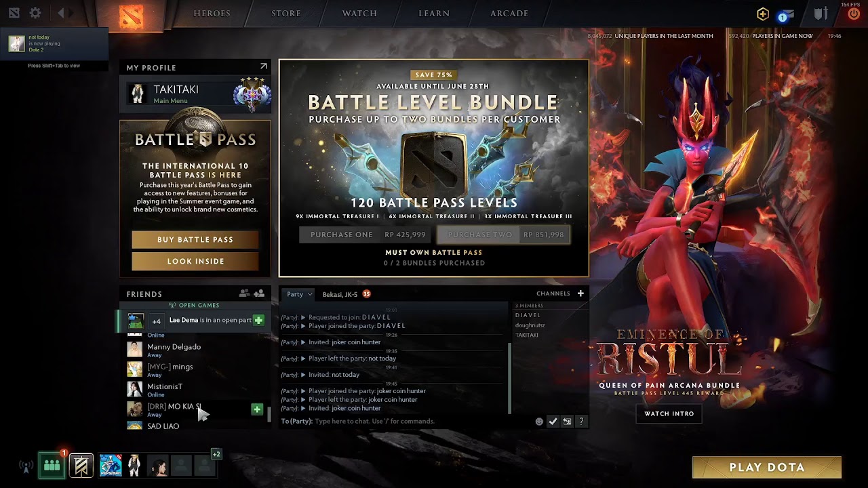Screen dimensions: 868x488
Task: Click the Look Inside button
Action: pyautogui.click(x=195, y=261)
